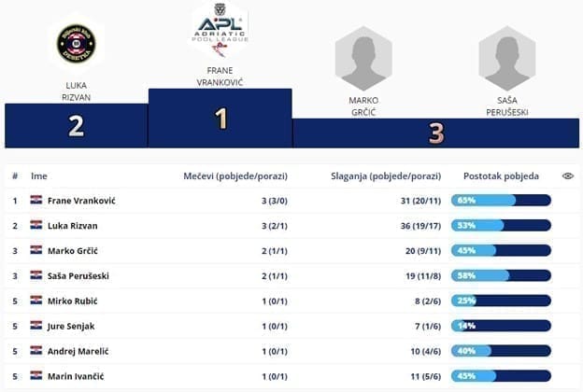Image resolution: width=583 pixels, height=392 pixels.
Task: Click the # rank column header
Action: [x=15, y=175]
